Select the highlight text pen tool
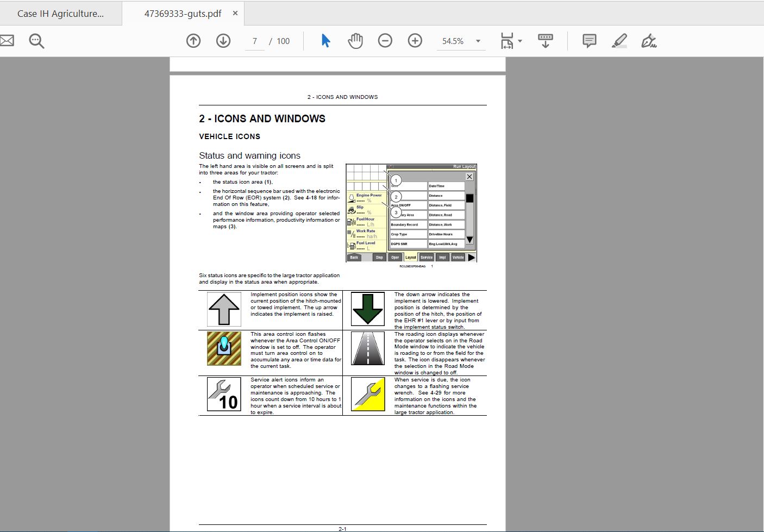 click(619, 41)
